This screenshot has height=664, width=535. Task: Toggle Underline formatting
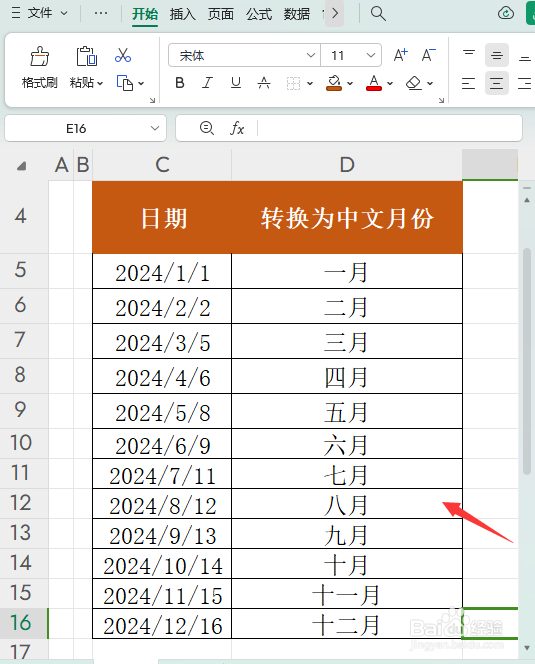[236, 83]
